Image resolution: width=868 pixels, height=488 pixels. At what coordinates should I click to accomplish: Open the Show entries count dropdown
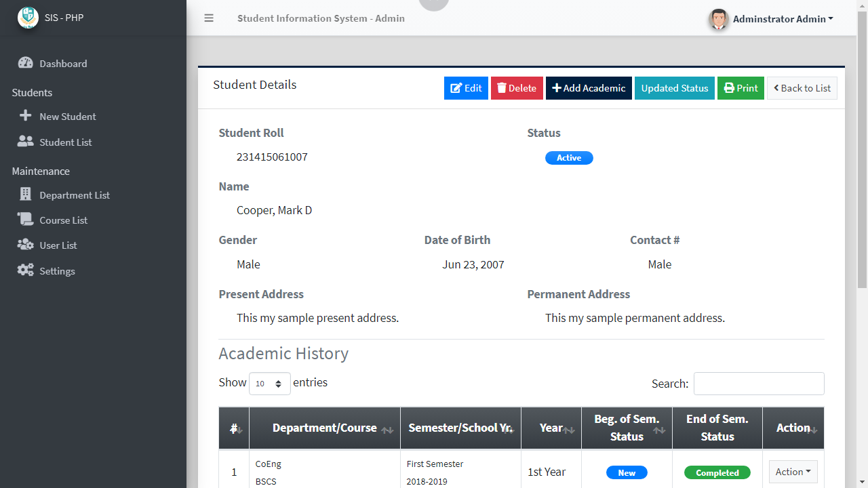270,384
